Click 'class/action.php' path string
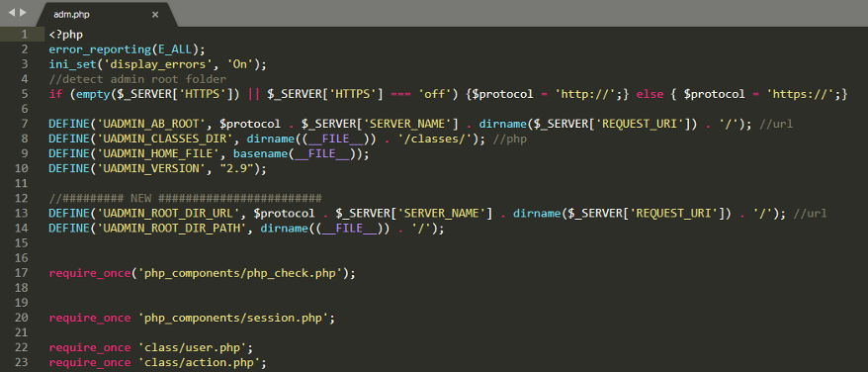Screen dimensions: 868x372 [x=201, y=363]
